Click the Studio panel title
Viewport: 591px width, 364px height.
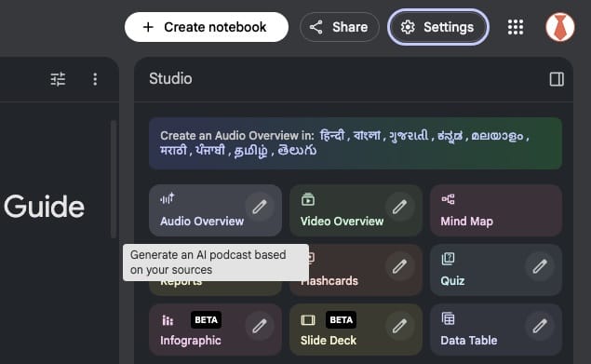coord(170,78)
